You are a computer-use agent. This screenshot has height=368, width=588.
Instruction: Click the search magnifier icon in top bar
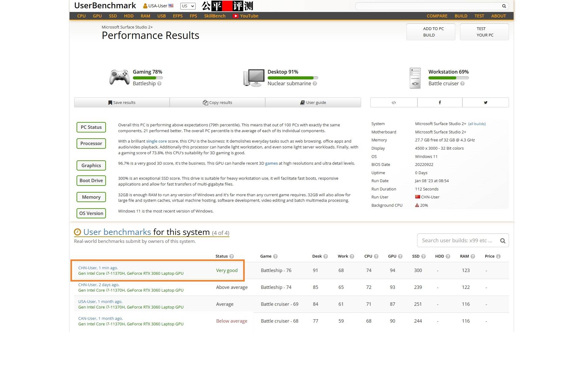point(504,6)
